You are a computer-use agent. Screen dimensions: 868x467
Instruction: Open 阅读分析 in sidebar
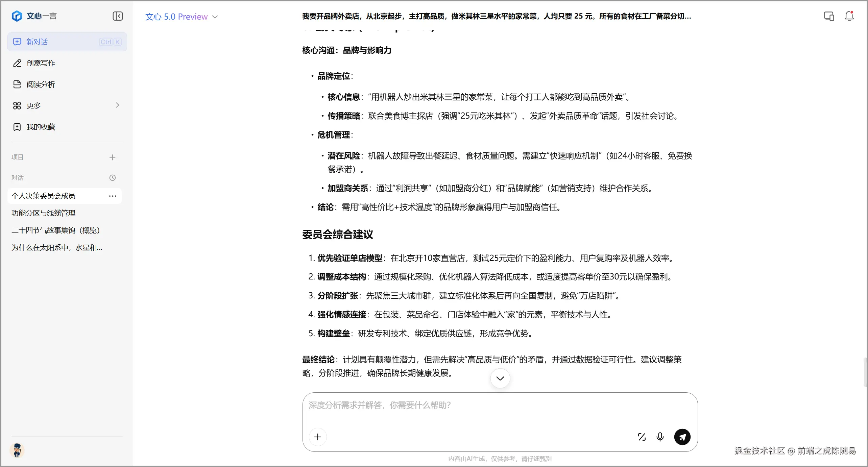(x=41, y=84)
